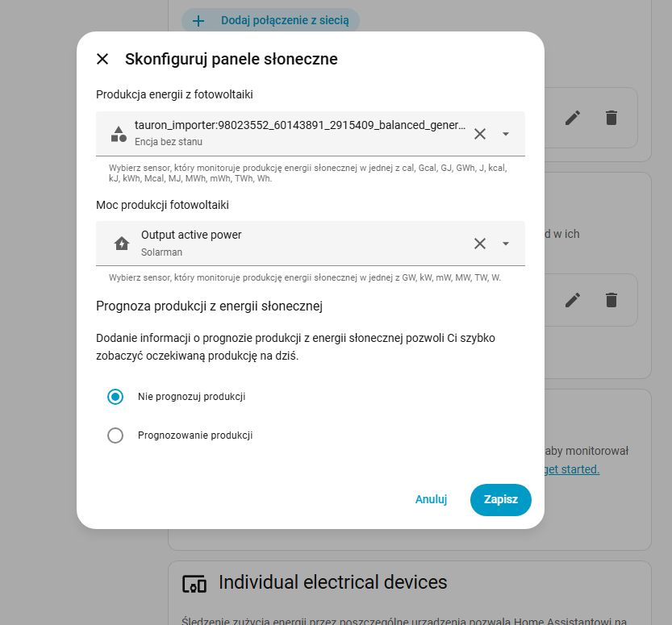Click the upper pencil edit icon
Screen dimensions: 672x625
pyautogui.click(x=573, y=118)
